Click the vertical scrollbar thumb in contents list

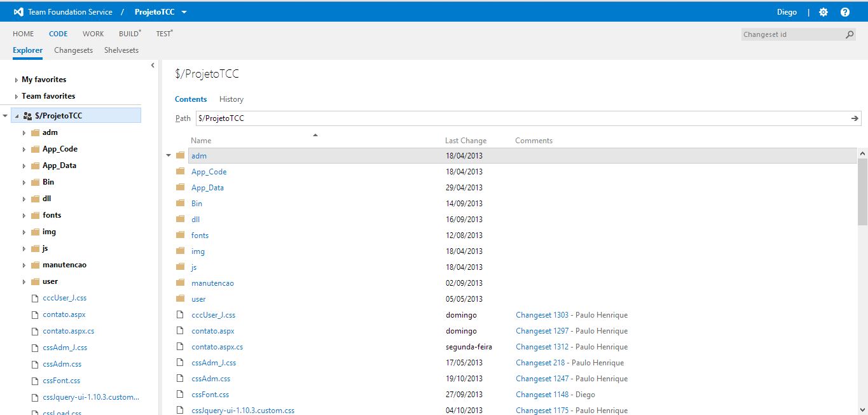(x=862, y=192)
